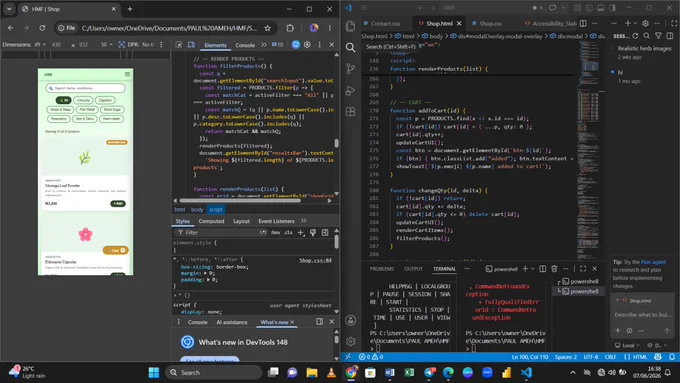Open DevTools customize three-dot menu

(320, 44)
